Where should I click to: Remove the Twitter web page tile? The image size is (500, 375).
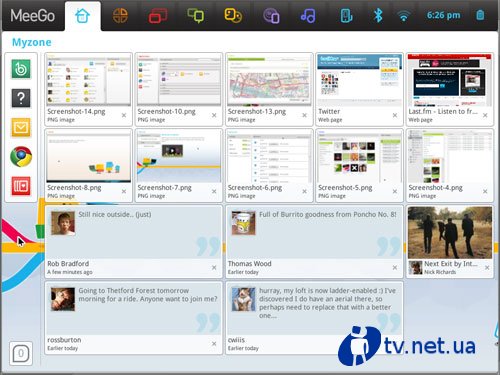point(395,115)
